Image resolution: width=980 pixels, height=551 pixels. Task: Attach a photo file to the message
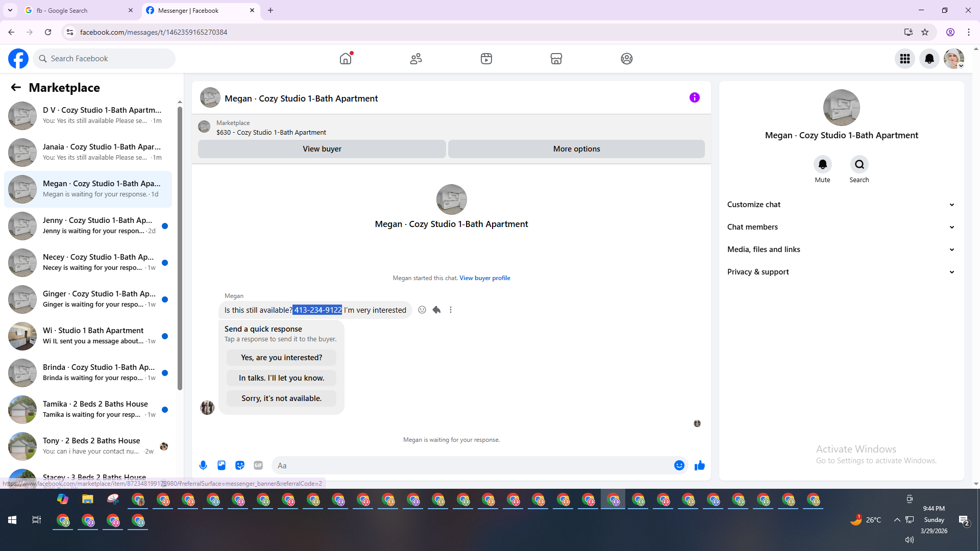pyautogui.click(x=222, y=465)
